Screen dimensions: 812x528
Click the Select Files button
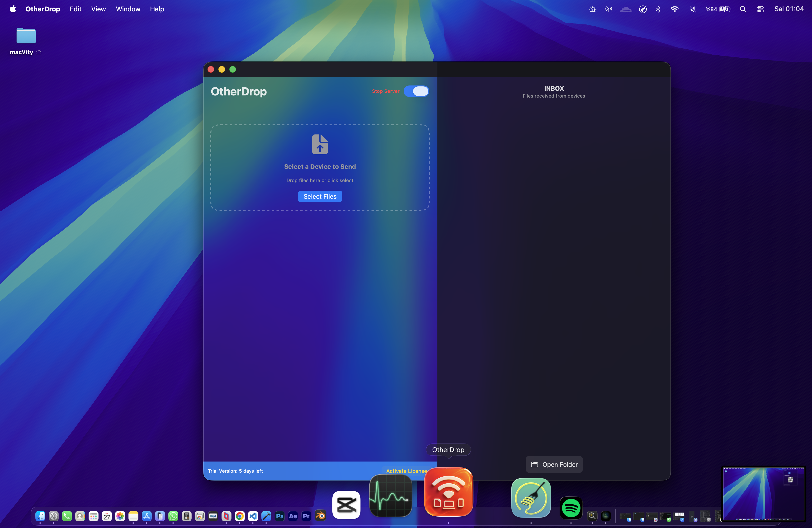coord(320,196)
